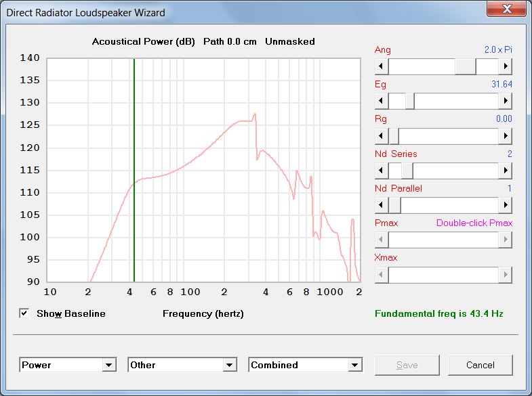The height and width of the screenshot is (396, 532).
Task: Click the right arrow of the Eg slider
Action: (x=505, y=101)
